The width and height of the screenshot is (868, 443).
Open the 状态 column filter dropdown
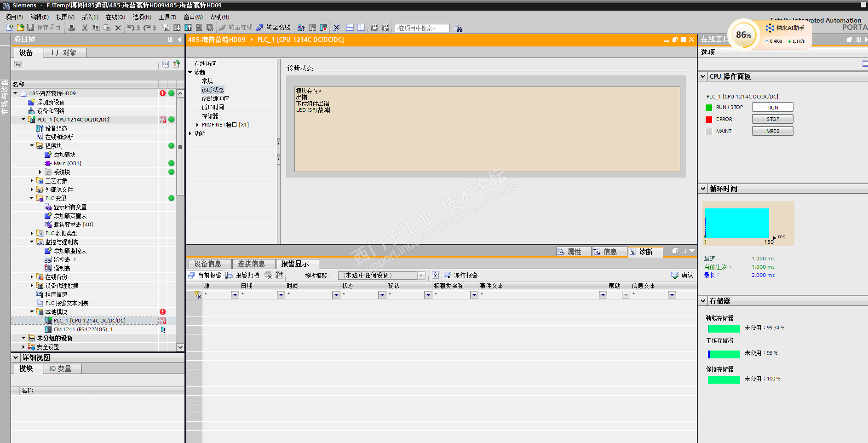382,295
